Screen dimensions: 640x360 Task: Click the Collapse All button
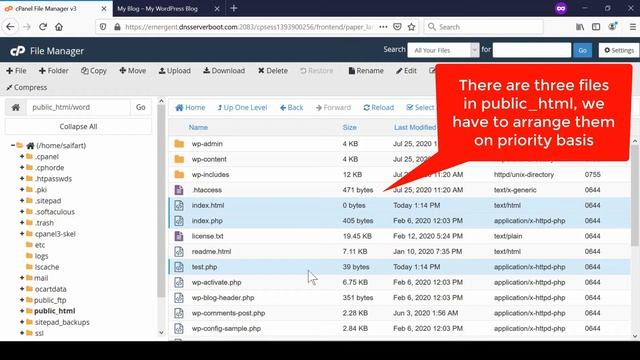point(78,127)
